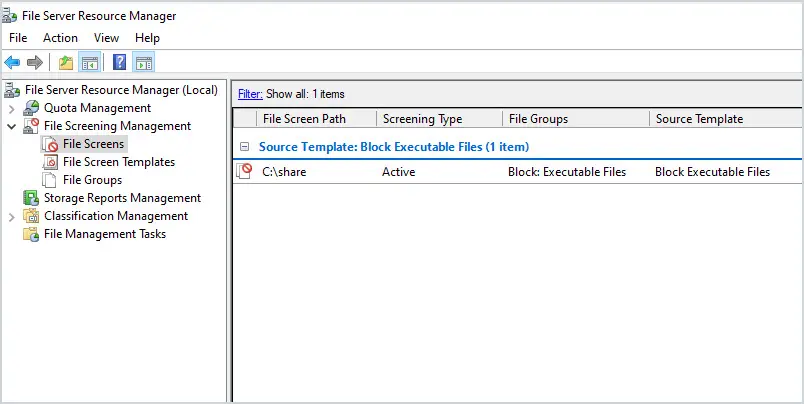Collapse the Source Template group header

[245, 147]
